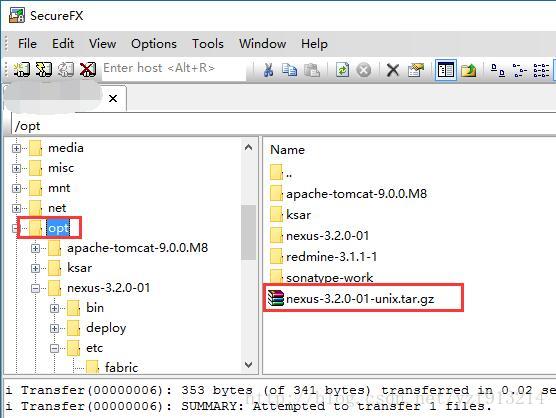556x418 pixels.
Task: Click the SecureFX application icon in title bar
Action: point(17,15)
